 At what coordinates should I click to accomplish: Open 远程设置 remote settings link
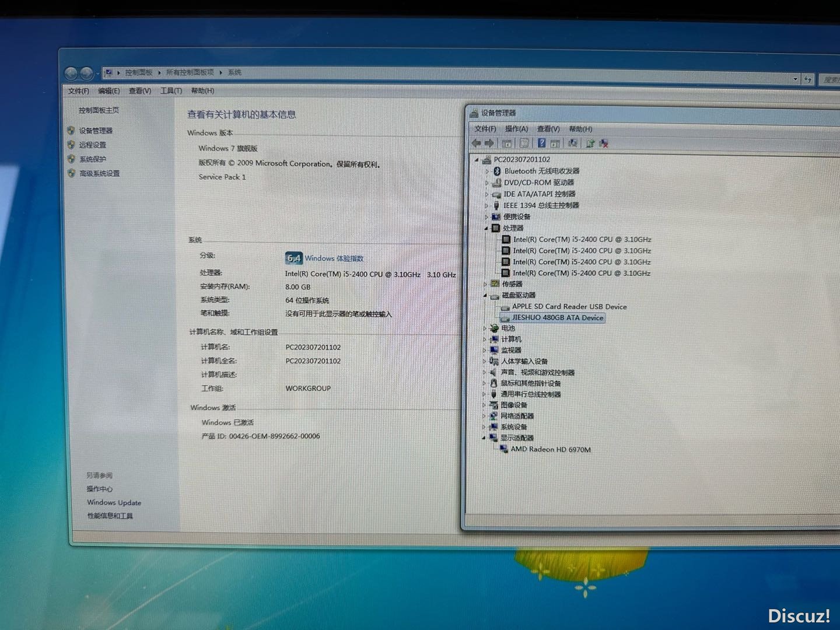(x=93, y=145)
